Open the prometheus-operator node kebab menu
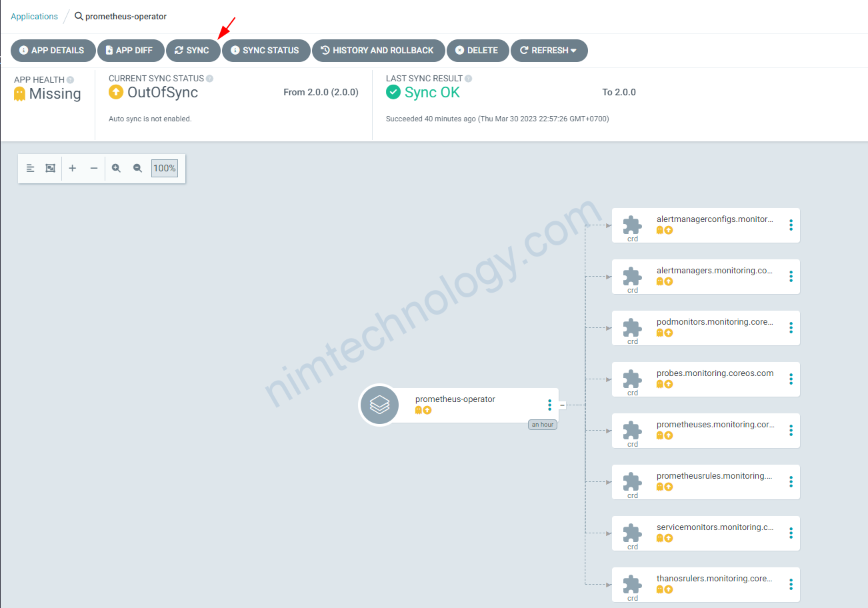The height and width of the screenshot is (608, 868). (549, 405)
